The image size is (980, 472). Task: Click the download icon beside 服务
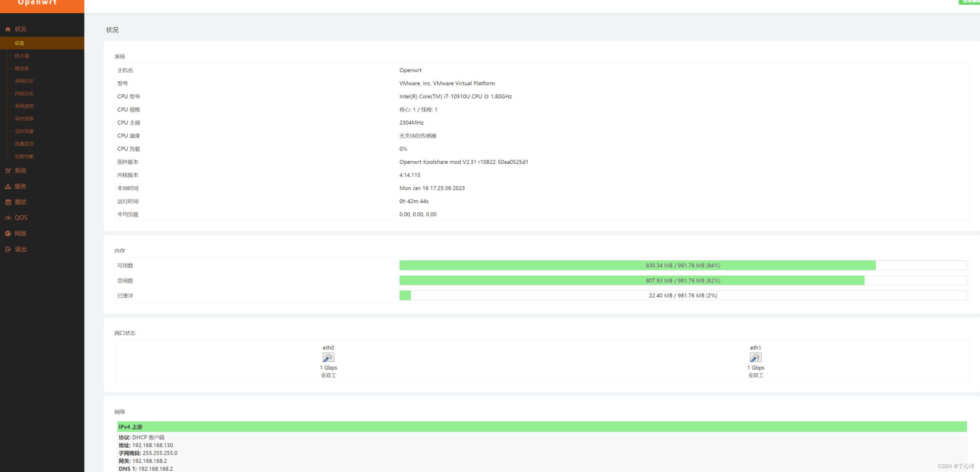pos(8,186)
